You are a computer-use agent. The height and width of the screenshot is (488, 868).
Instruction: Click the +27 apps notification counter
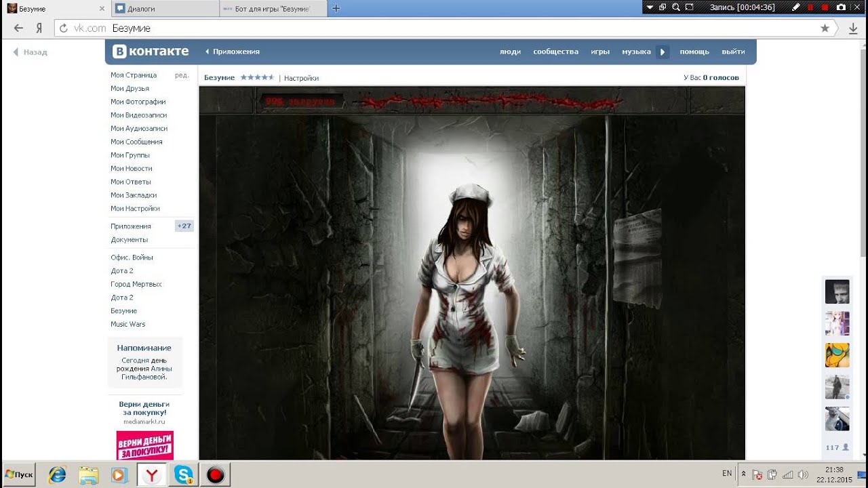[184, 226]
